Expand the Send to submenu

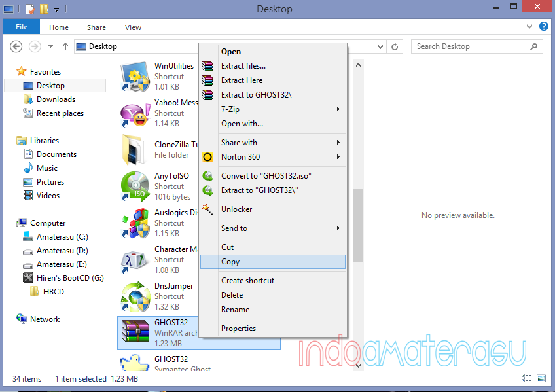pyautogui.click(x=338, y=228)
